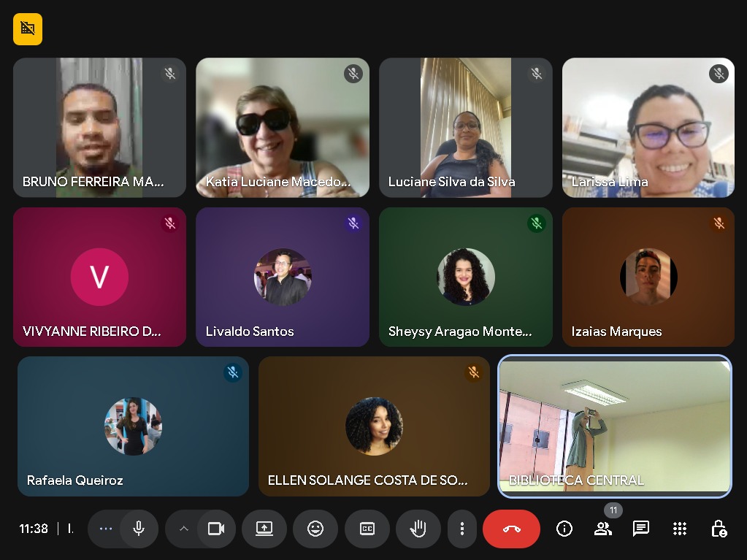Open host controls lock icon
The height and width of the screenshot is (560, 747).
(719, 529)
